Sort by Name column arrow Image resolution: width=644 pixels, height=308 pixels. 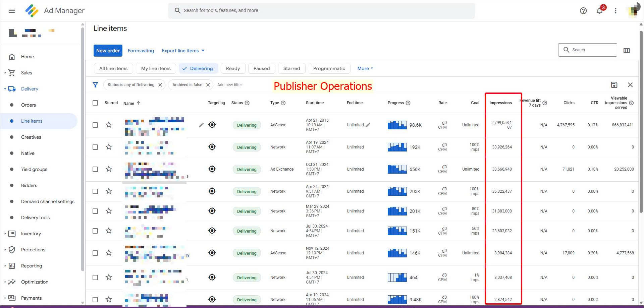coord(139,103)
